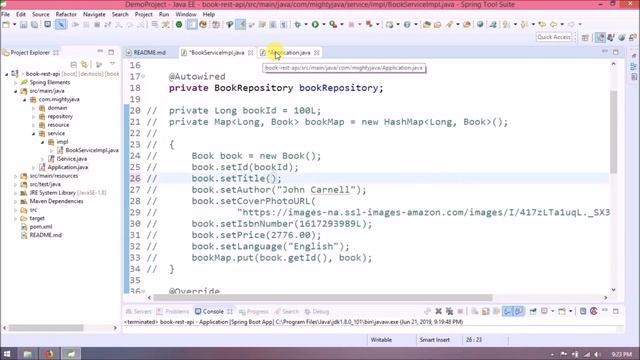Click the Firefox icon in taskbar
This screenshot has height=360, width=640.
49,354
